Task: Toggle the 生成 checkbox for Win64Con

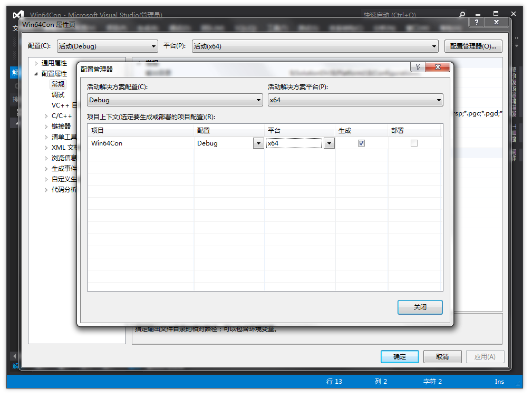Action: click(361, 143)
